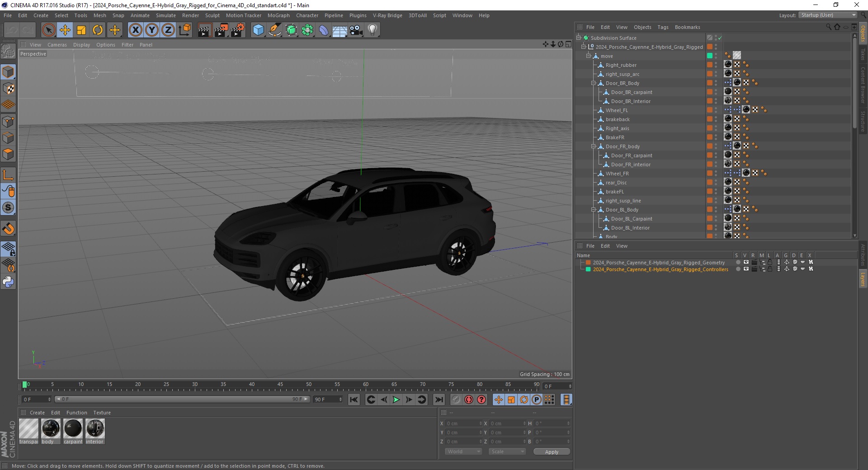Activate the Rotate tool
Image resolution: width=868 pixels, height=470 pixels.
click(x=98, y=30)
